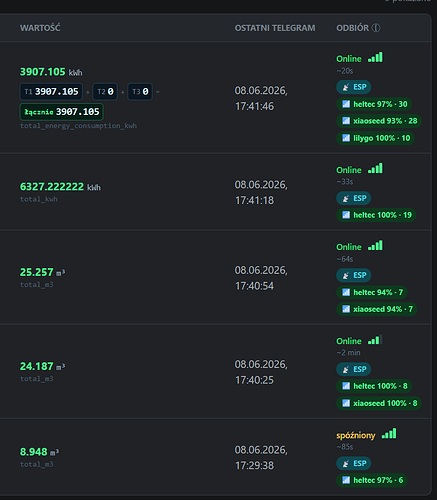Click total_m3 label under 25.257
This screenshot has width=437, height=500.
(x=37, y=285)
